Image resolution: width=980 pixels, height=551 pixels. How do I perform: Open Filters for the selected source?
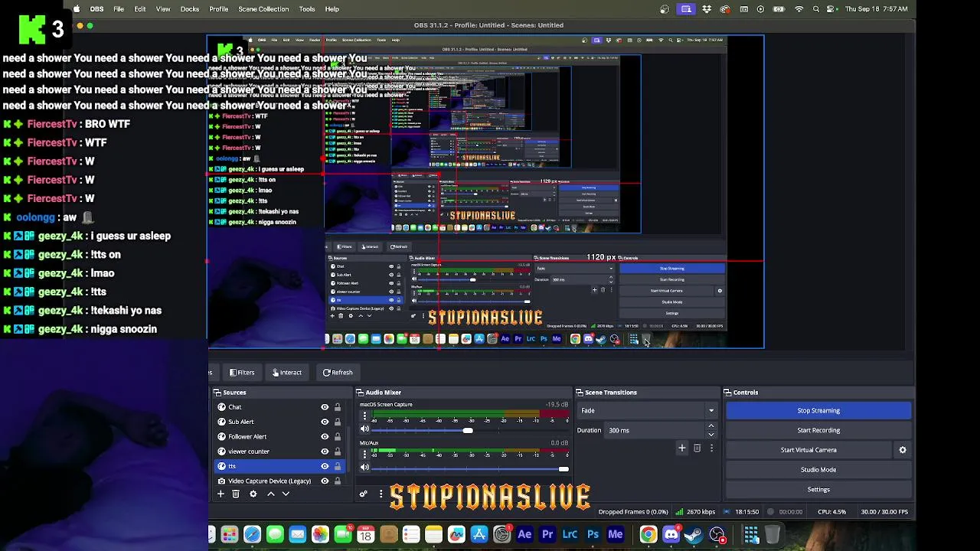coord(242,373)
